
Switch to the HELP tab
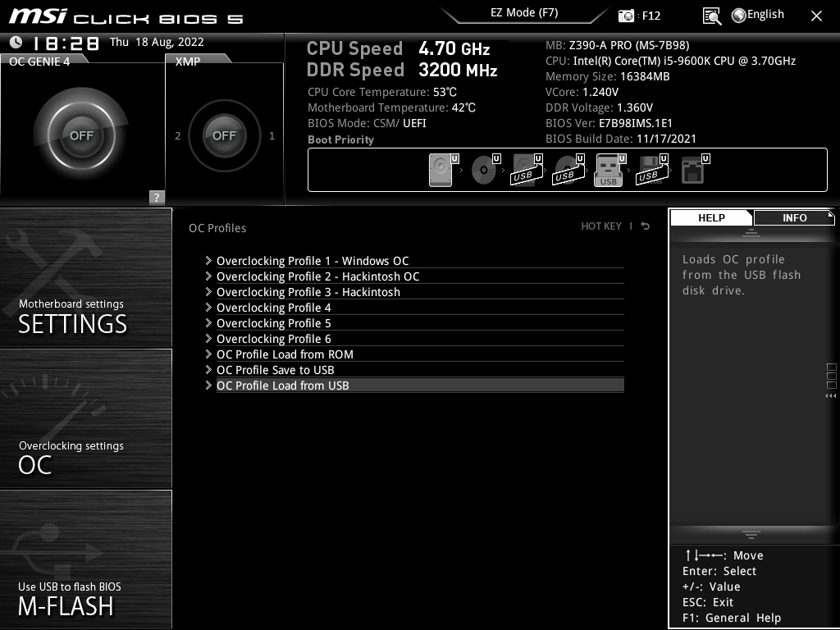pyautogui.click(x=711, y=217)
